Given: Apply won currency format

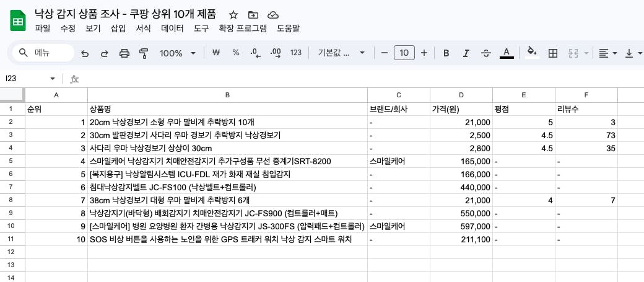Looking at the screenshot, I should click(216, 53).
